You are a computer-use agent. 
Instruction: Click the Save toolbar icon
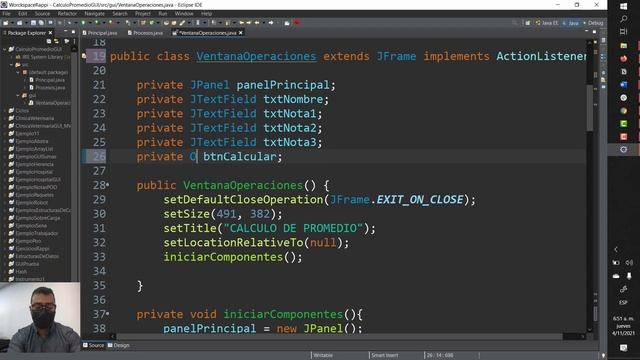click(x=33, y=23)
